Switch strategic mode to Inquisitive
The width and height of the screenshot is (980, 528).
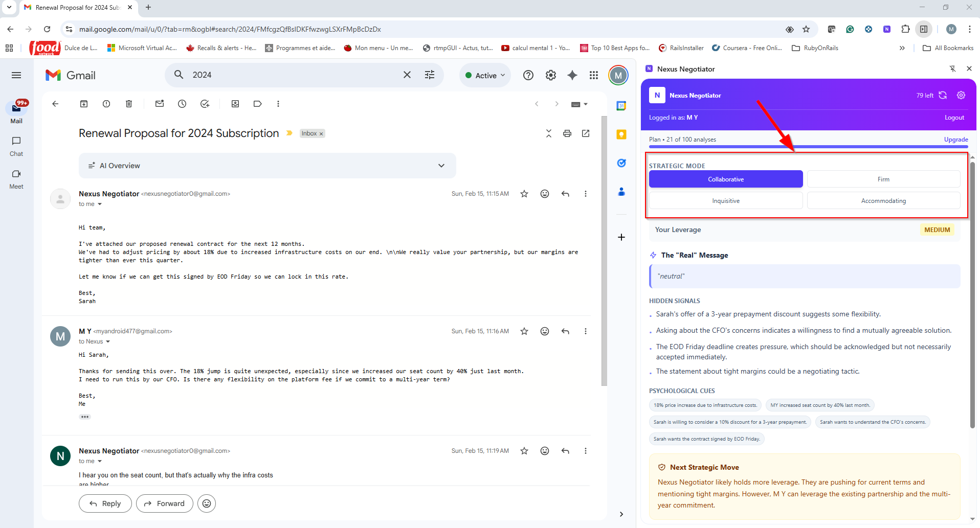[x=725, y=201]
